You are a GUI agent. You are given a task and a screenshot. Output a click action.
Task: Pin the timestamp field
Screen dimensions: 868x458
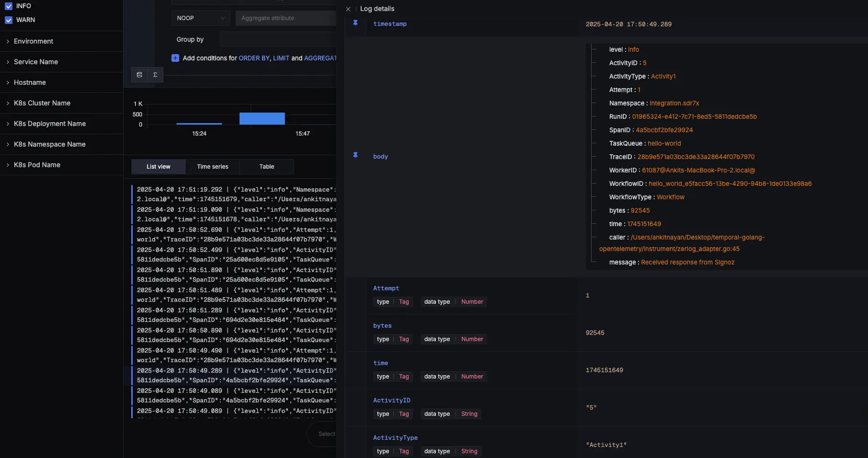(355, 23)
